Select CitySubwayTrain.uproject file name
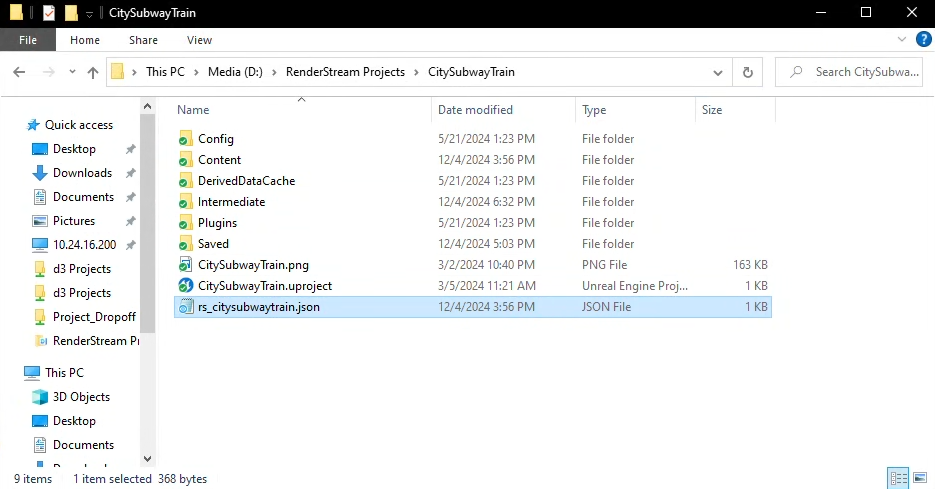935x489 pixels. [x=265, y=286]
